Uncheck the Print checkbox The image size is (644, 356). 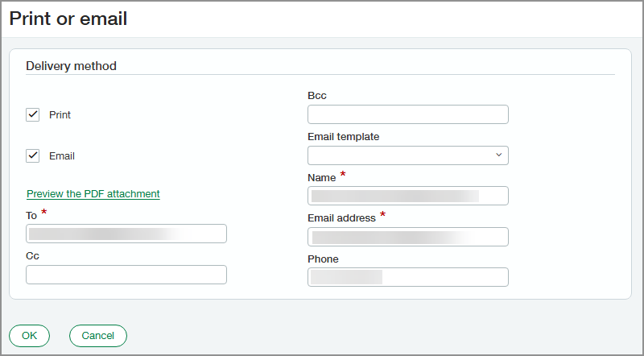pyautogui.click(x=33, y=114)
